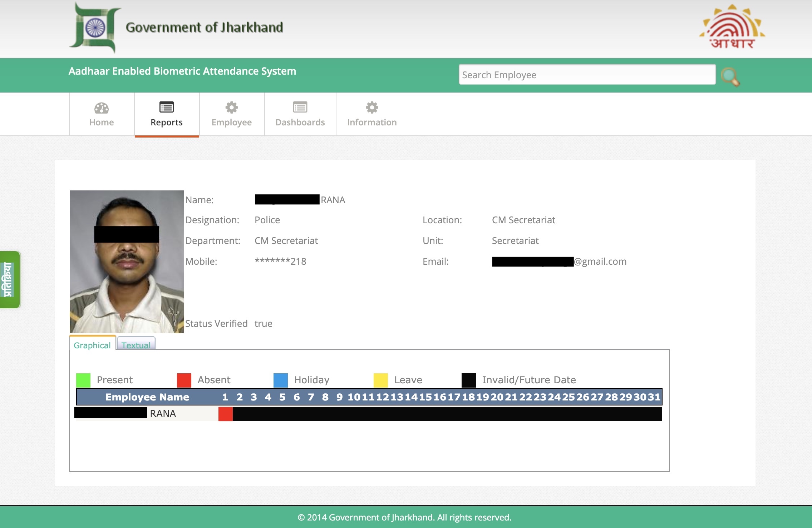Click the yellow Leave legend swatch
Viewport: 812px width, 528px height.
380,380
